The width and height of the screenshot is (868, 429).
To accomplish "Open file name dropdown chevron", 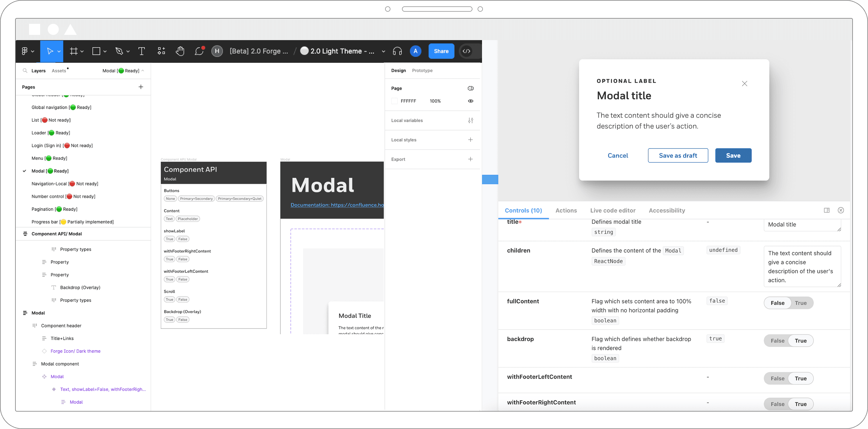I will [x=383, y=51].
